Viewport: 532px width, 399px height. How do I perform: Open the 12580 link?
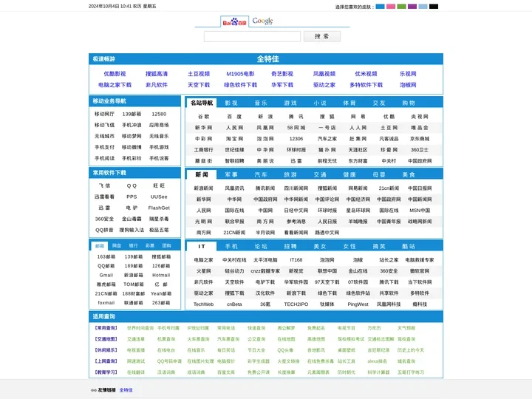pos(159,114)
